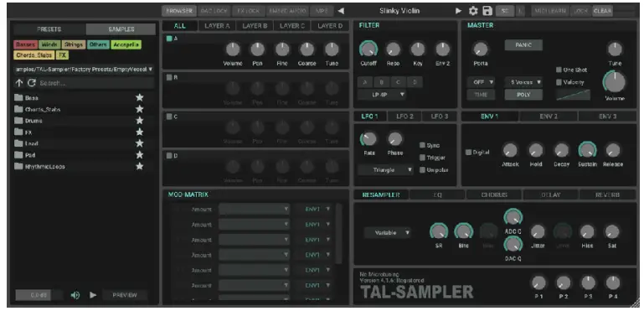Click the sample Search field
The height and width of the screenshot is (311, 644).
[96, 83]
